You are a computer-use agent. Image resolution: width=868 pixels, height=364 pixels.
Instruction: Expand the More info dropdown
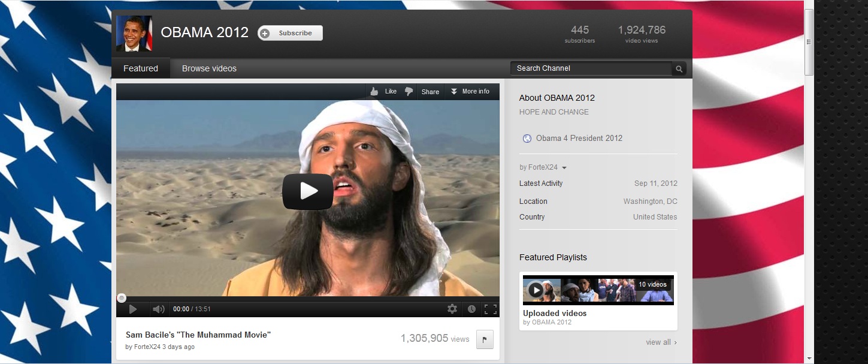[x=470, y=92]
